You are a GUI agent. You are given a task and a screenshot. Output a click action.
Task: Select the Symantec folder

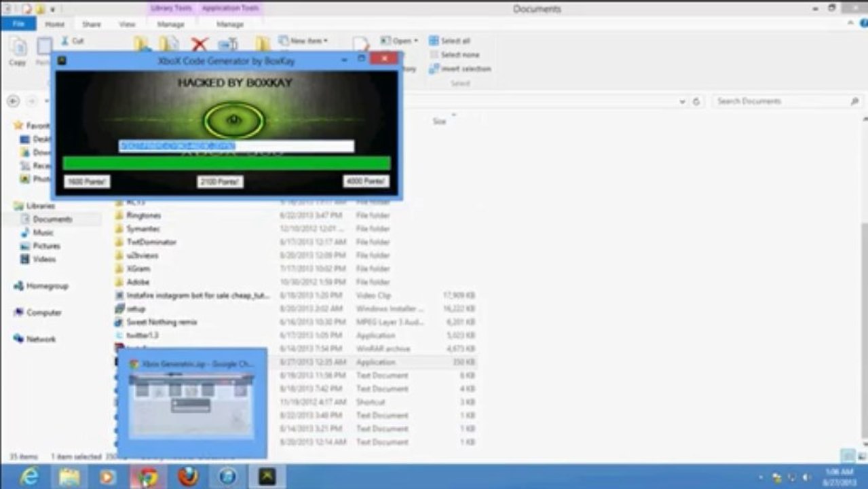tap(142, 229)
